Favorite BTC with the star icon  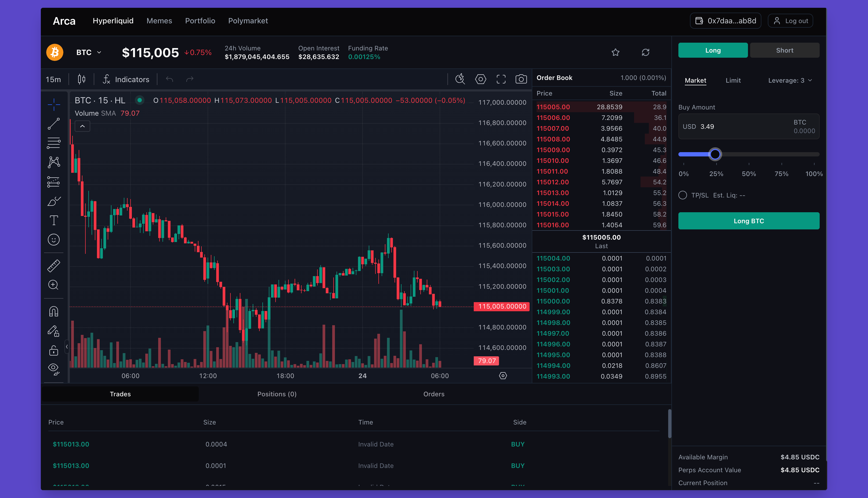tap(615, 52)
